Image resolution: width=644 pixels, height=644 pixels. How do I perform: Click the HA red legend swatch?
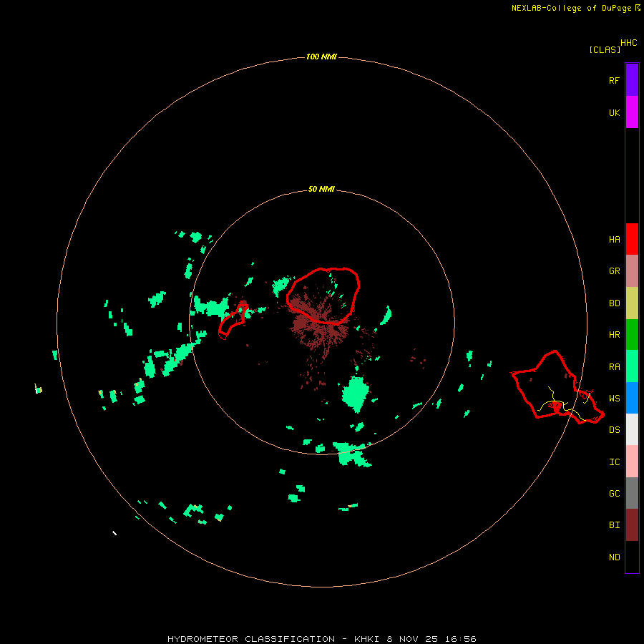point(632,239)
